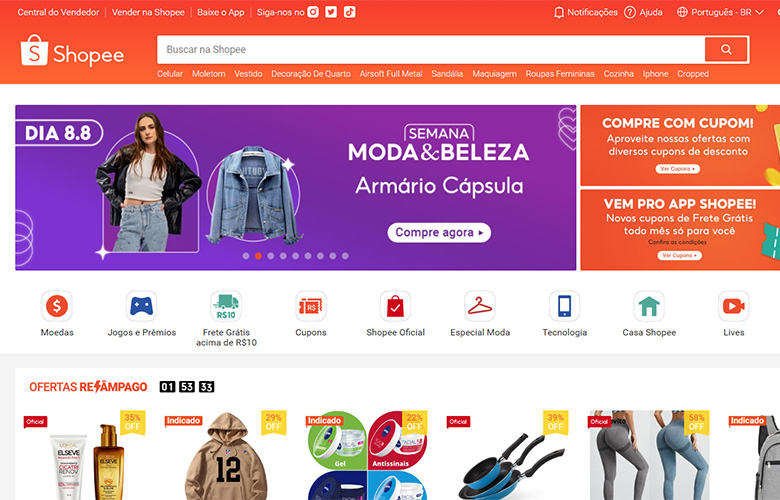The image size is (780, 500).
Task: Select the third carousel dot indicator
Action: click(x=271, y=256)
